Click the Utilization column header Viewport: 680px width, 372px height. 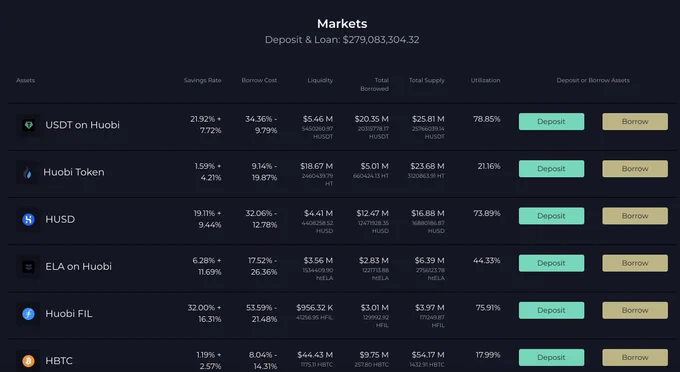(x=486, y=80)
